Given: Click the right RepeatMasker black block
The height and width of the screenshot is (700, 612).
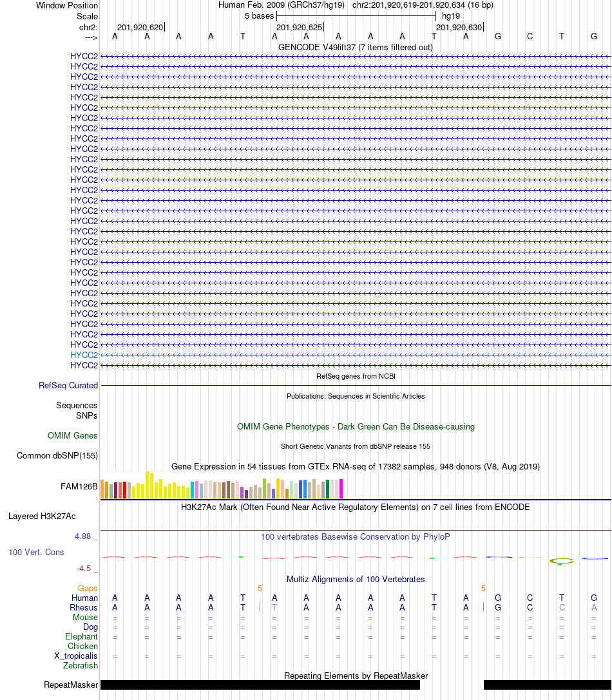Looking at the screenshot, I should click(548, 685).
